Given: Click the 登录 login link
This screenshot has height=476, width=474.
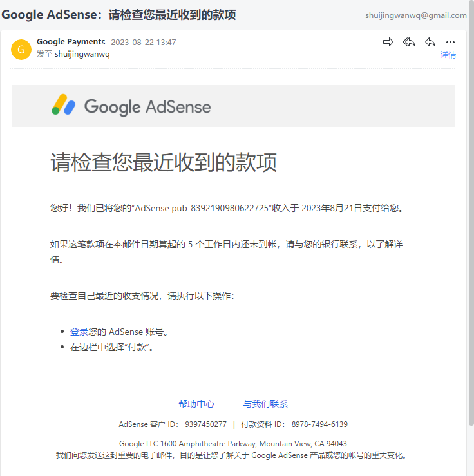Looking at the screenshot, I should 79,332.
